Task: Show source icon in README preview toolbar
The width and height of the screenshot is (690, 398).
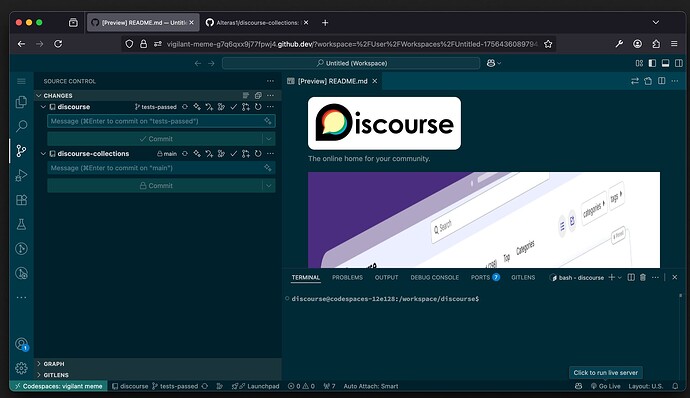Action: click(x=648, y=81)
